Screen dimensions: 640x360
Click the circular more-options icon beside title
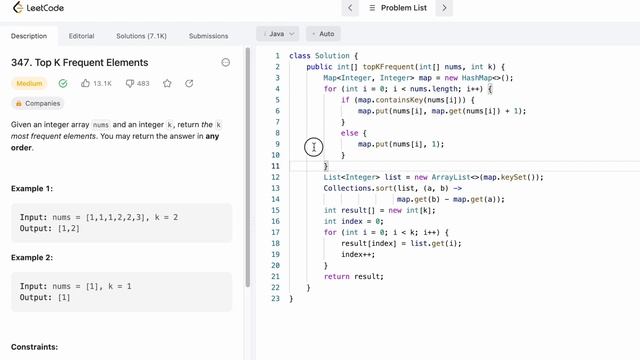coord(225,62)
